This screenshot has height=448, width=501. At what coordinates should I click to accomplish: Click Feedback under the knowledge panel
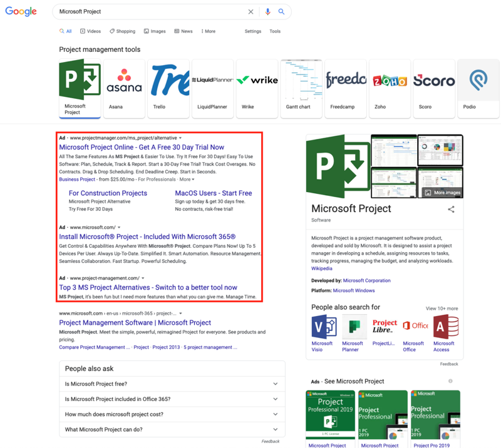[x=449, y=364]
